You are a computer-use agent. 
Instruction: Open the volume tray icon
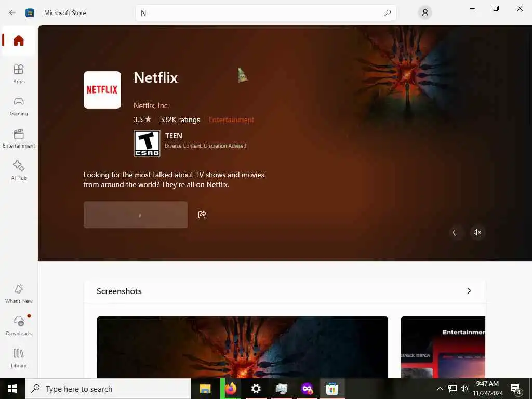(464, 389)
